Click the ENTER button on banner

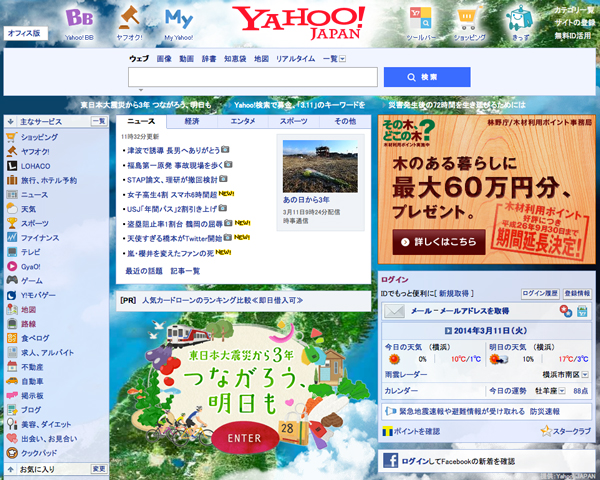[245, 438]
